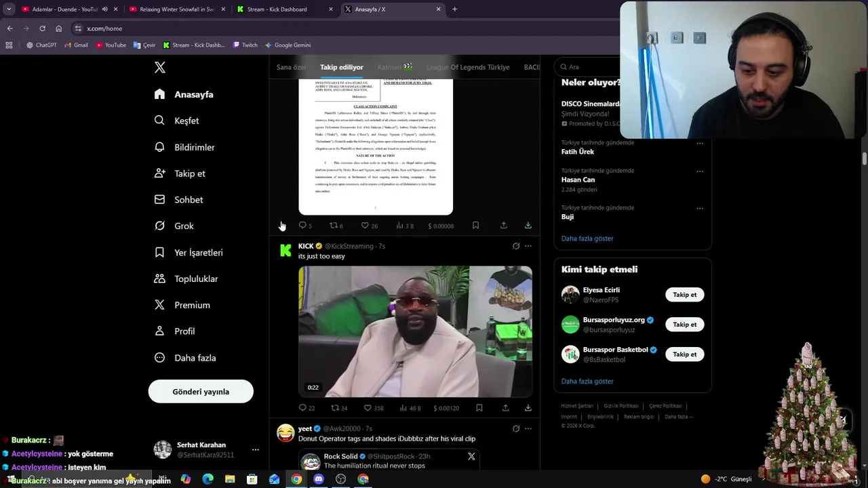This screenshot has width=868, height=488.
Task: Open Anasayfa in the left sidebar
Action: point(184,94)
